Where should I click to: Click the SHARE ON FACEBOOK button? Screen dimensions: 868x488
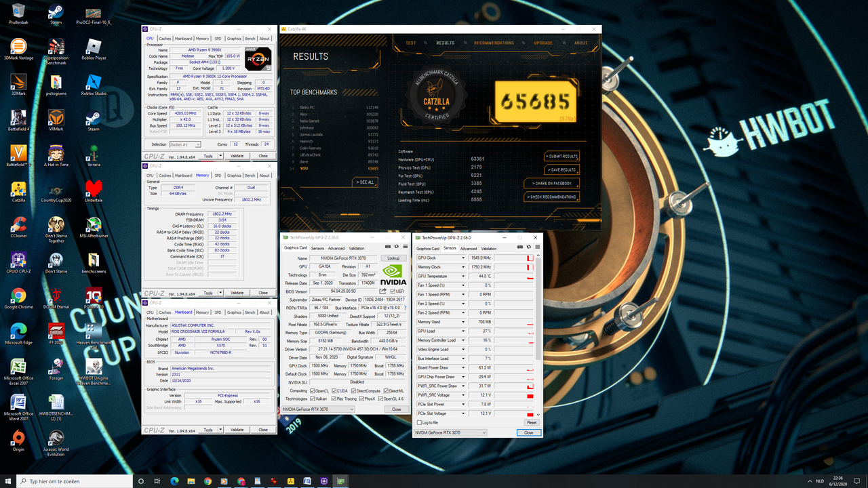pos(552,183)
